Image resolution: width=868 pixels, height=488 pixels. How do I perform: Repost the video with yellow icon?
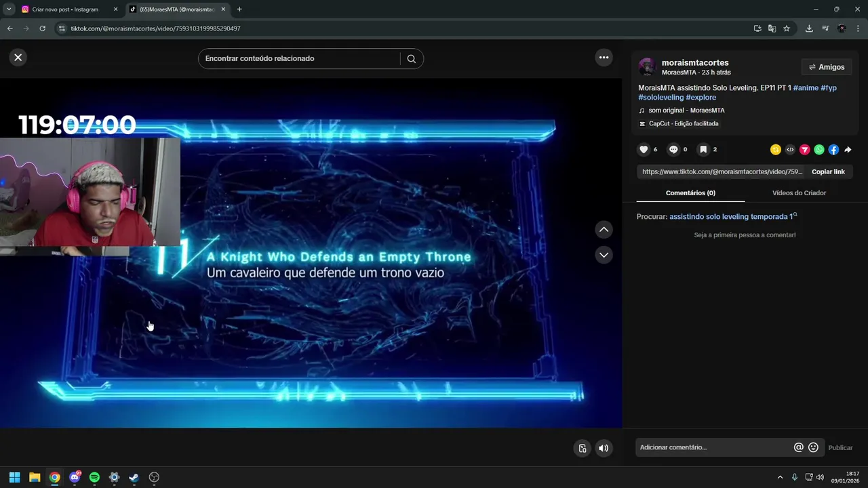(776, 150)
